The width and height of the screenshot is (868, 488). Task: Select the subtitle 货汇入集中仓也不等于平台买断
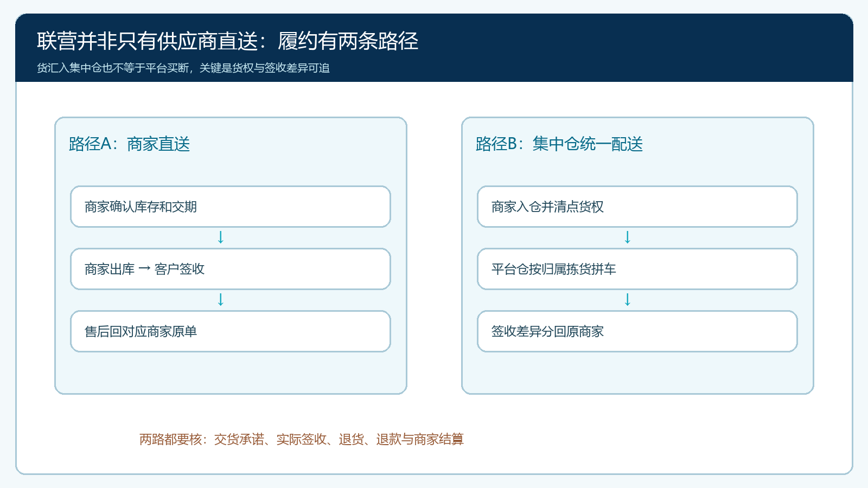113,68
